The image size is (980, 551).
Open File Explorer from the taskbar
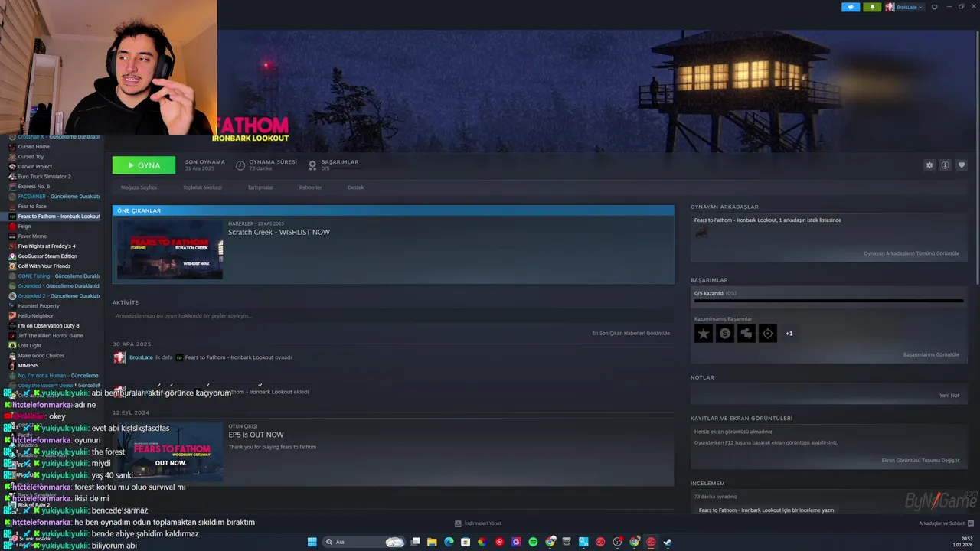[432, 542]
